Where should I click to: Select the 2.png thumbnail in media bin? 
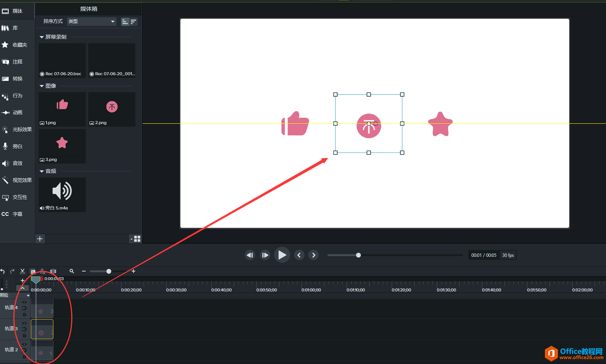coord(112,109)
